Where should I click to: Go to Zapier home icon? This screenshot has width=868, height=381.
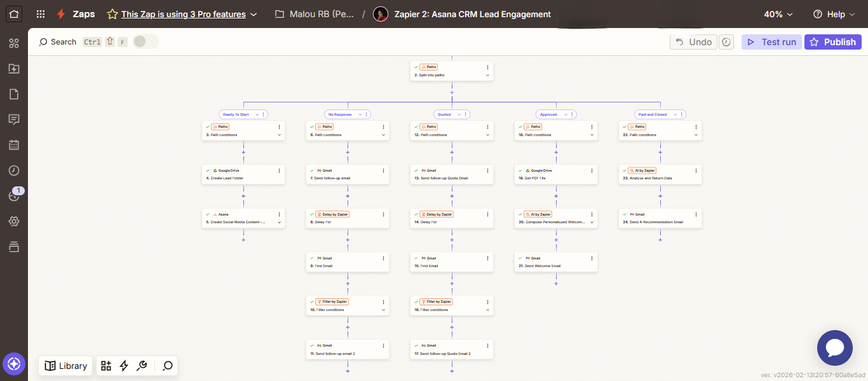[14, 14]
